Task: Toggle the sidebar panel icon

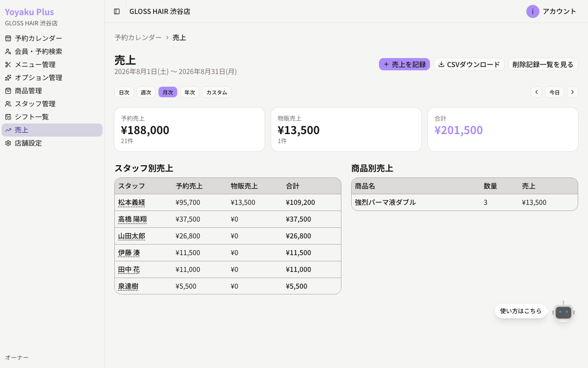Action: [117, 11]
